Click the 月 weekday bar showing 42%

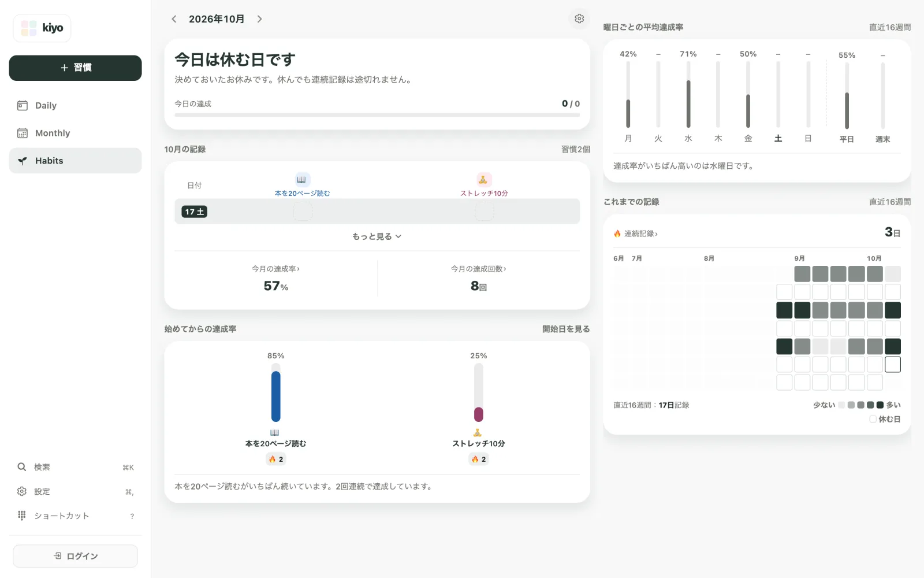click(628, 113)
